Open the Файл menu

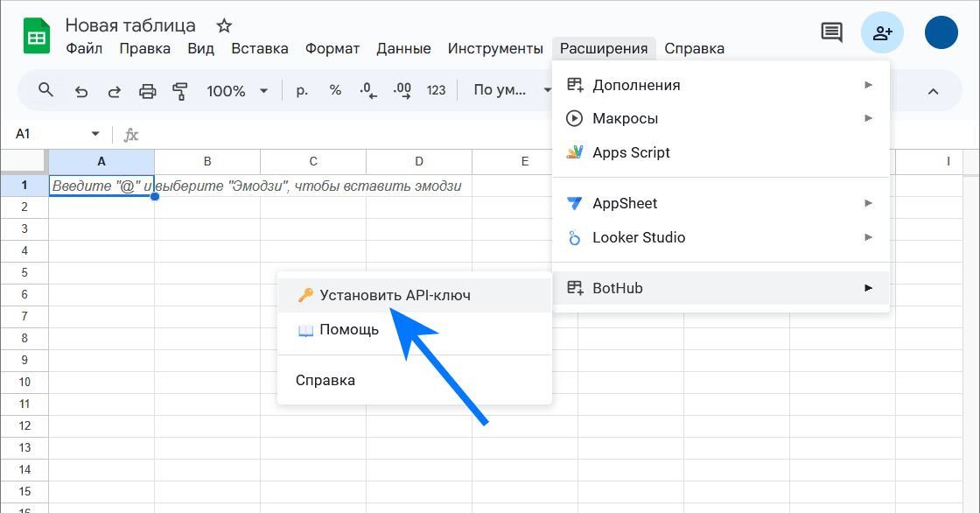pos(84,48)
